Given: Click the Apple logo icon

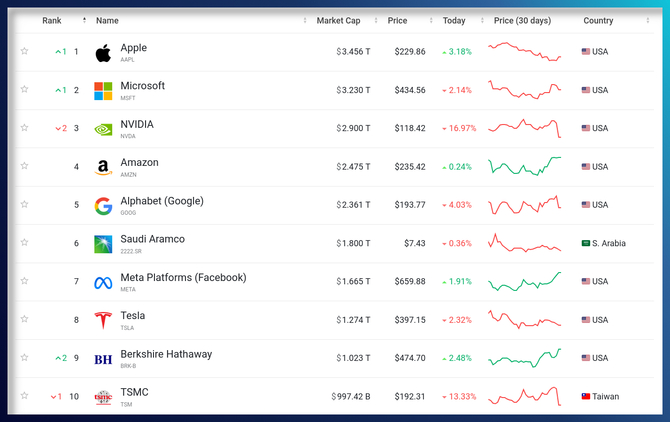Looking at the screenshot, I should pos(103,53).
